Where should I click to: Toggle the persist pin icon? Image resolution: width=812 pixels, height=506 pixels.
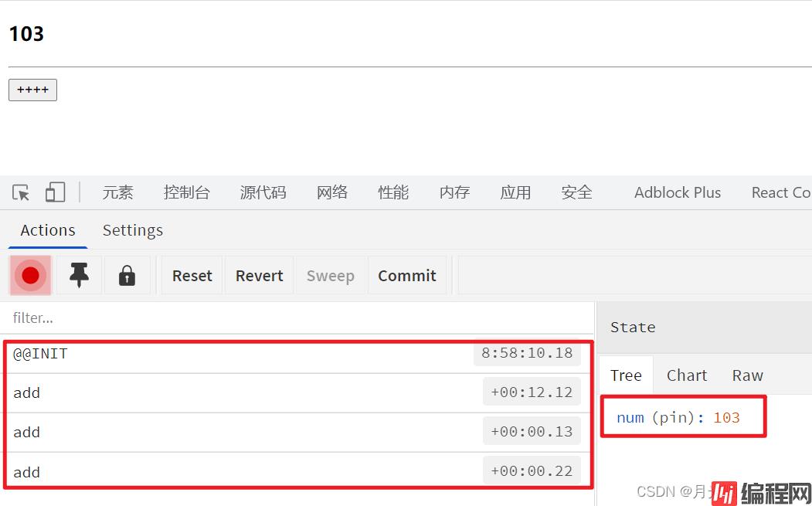[79, 276]
